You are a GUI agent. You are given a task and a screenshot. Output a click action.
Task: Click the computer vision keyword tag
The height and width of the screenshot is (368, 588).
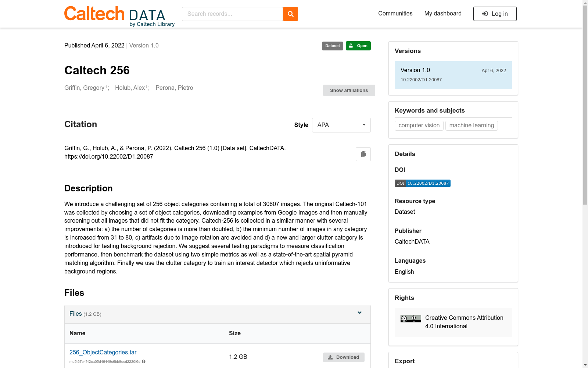coord(419,125)
